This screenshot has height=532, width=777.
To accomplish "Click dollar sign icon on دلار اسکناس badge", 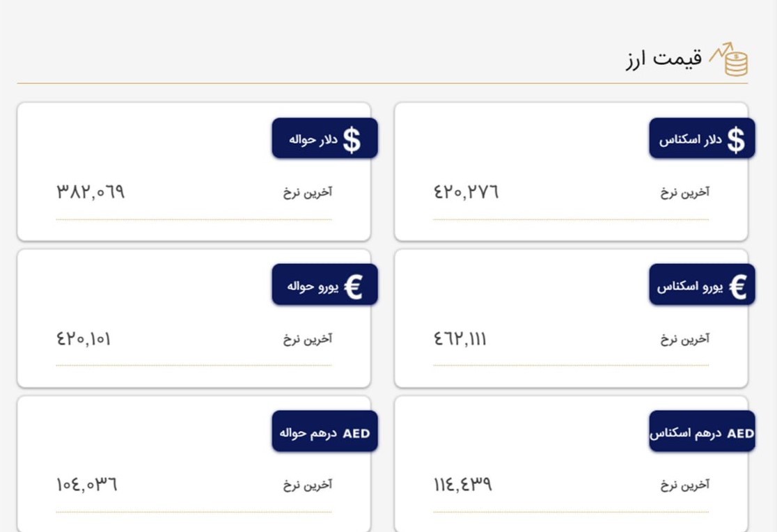I will [737, 139].
